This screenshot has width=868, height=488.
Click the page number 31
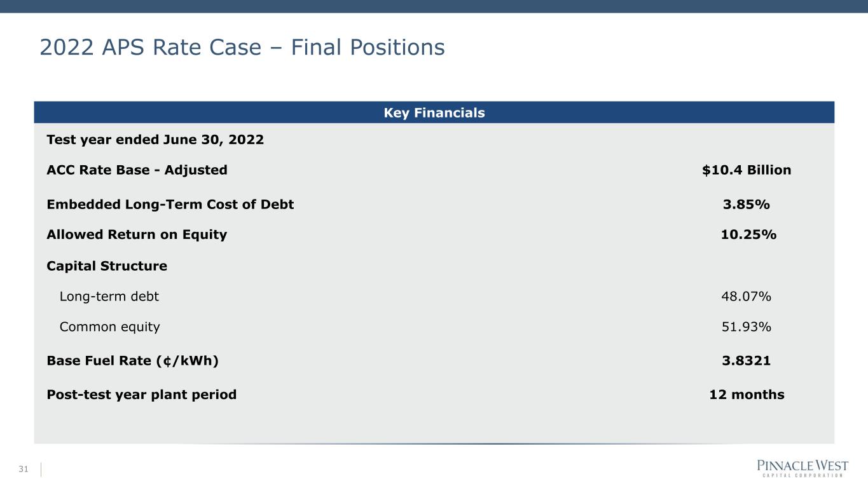pyautogui.click(x=24, y=470)
